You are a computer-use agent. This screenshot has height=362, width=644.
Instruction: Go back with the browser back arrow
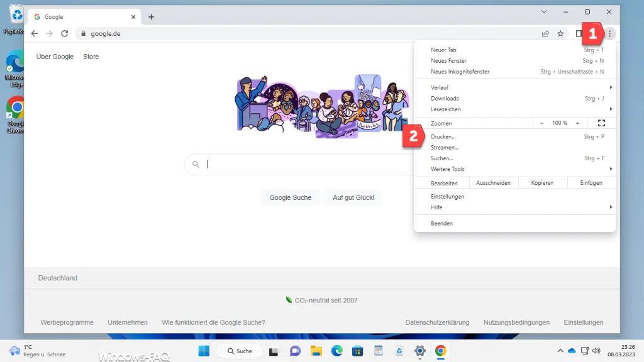tap(35, 34)
